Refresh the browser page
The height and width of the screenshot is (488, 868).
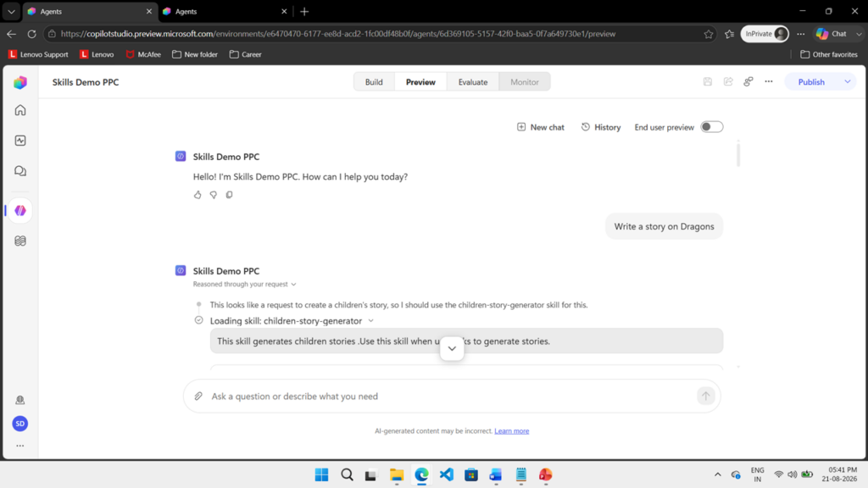click(x=32, y=34)
